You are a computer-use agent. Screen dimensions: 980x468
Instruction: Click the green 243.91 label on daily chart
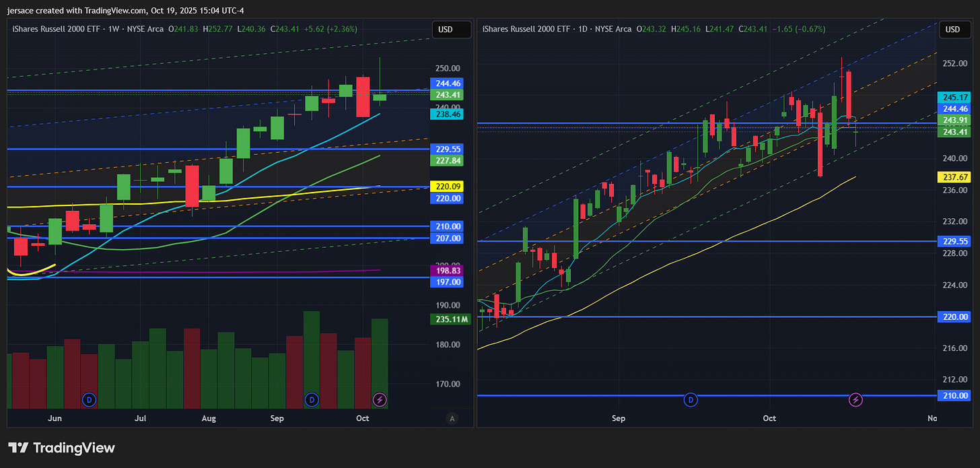point(956,120)
